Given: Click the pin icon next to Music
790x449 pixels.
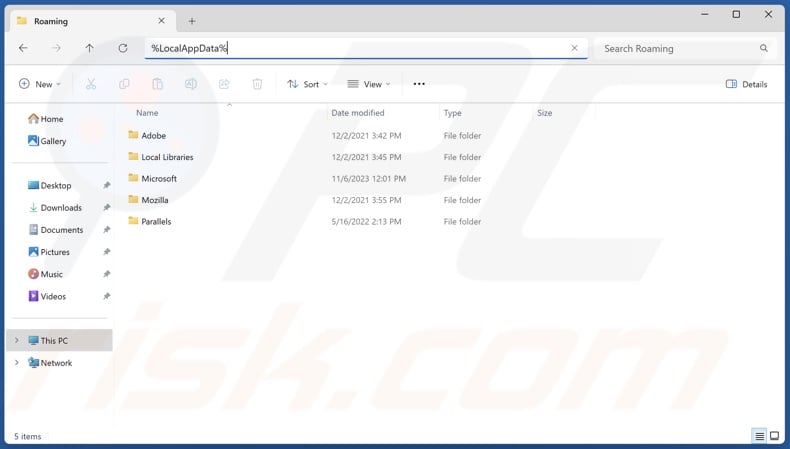Looking at the screenshot, I should pos(107,274).
